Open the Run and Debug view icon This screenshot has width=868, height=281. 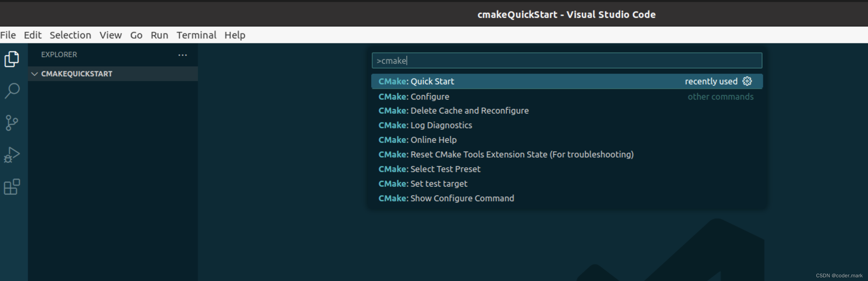[x=12, y=155]
